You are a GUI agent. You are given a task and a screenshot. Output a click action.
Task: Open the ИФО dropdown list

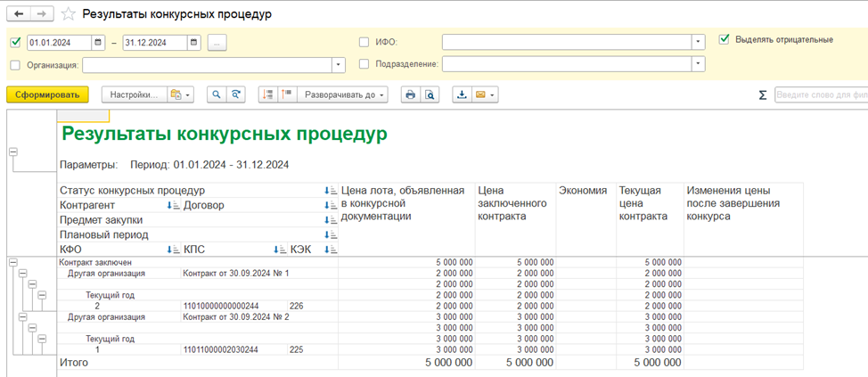coord(699,42)
